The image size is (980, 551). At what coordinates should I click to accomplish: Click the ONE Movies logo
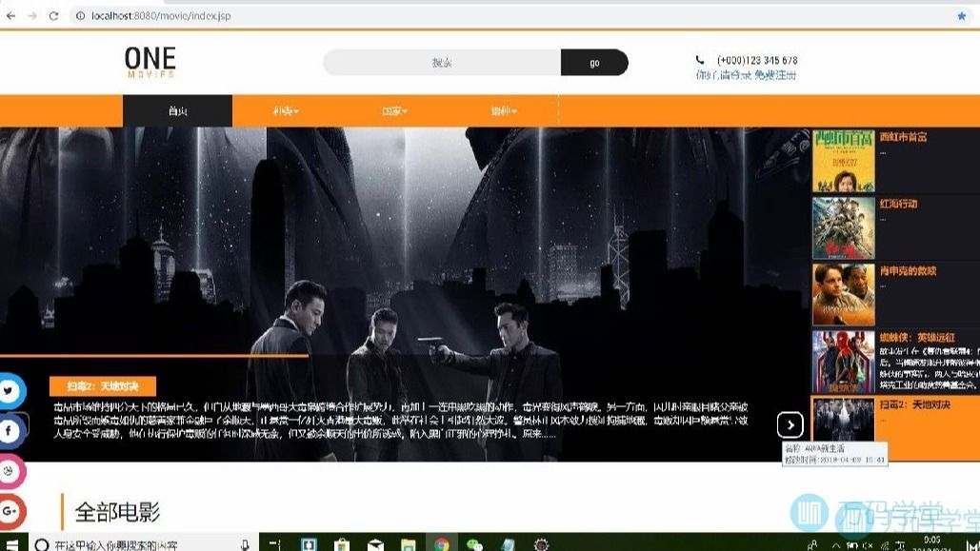tap(150, 62)
